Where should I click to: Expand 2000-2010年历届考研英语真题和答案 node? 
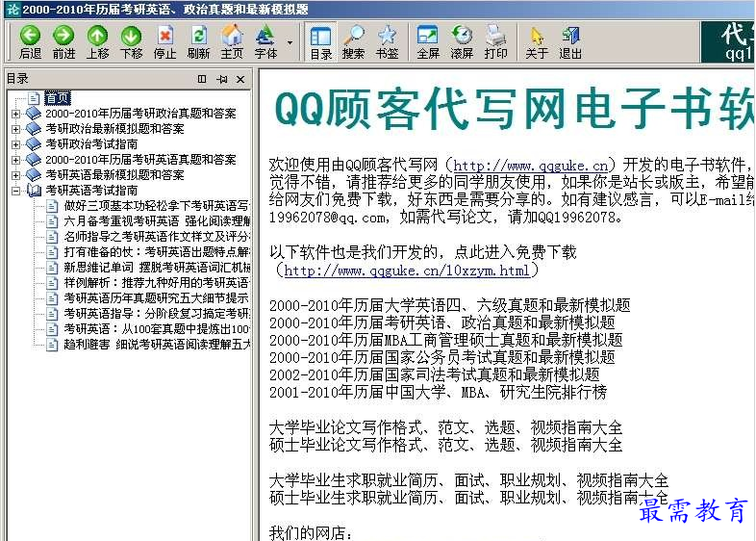pos(16,160)
